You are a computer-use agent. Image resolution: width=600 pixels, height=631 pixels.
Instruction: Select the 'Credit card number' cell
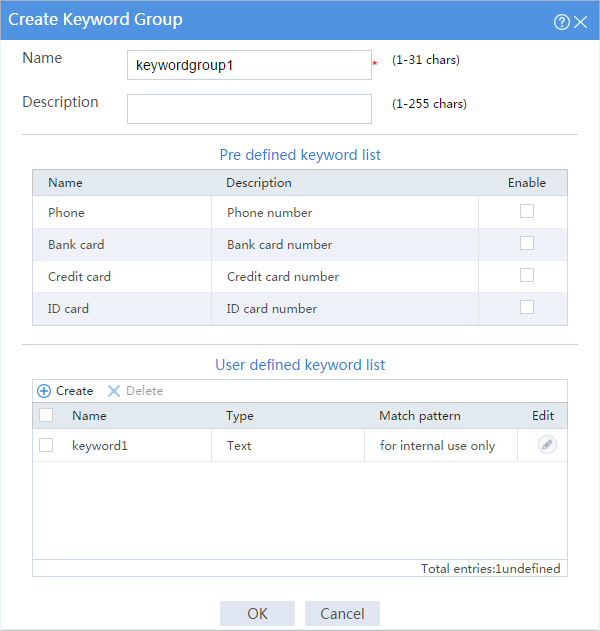(x=345, y=276)
